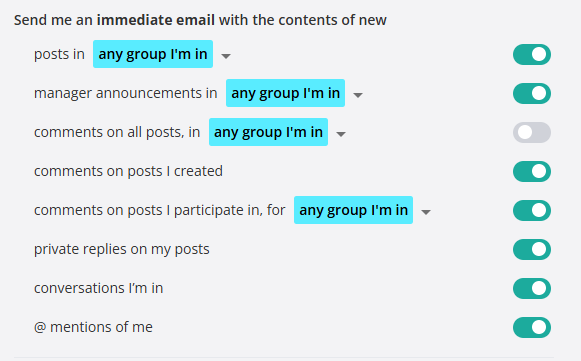Turn off manager announcements email toggle
Screen dimensions: 581x361
pyautogui.click(x=532, y=93)
